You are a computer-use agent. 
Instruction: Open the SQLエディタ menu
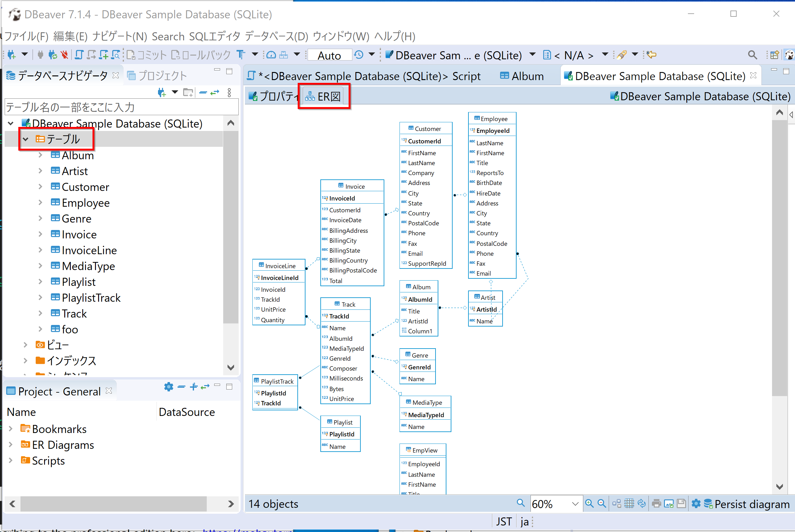point(215,36)
